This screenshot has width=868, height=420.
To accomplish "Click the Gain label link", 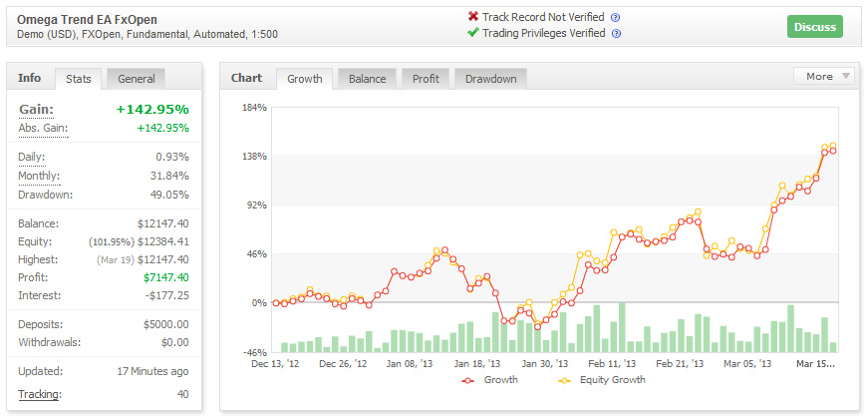I will pos(36,109).
